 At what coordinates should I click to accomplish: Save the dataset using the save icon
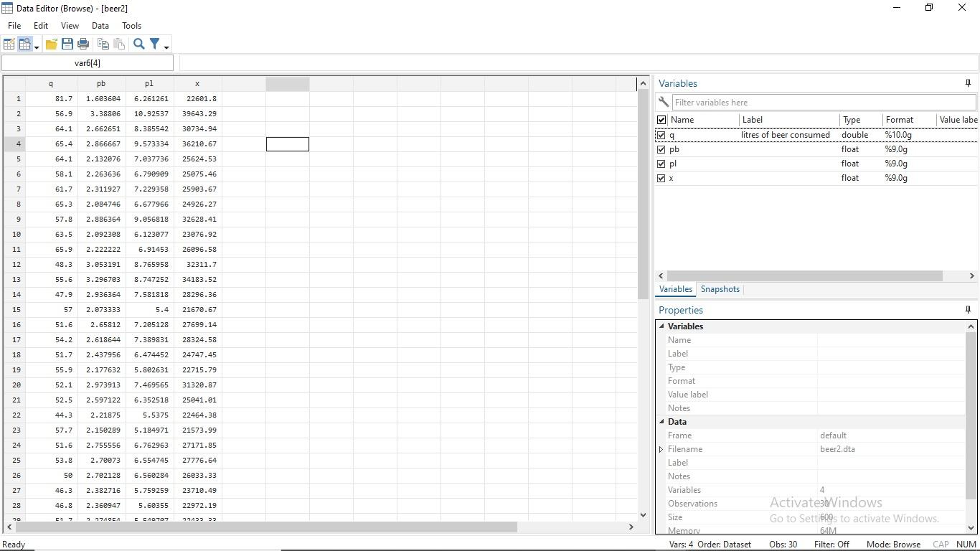coord(67,44)
